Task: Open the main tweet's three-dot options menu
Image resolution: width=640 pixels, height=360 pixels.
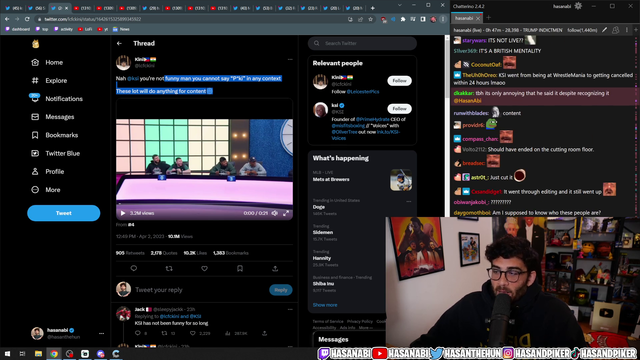Action: tap(290, 60)
